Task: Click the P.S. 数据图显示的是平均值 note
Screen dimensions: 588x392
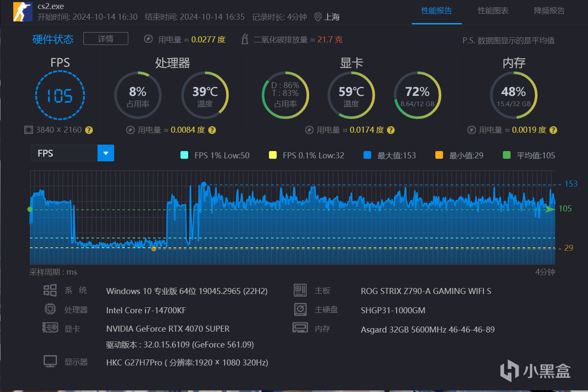Action: pyautogui.click(x=508, y=40)
